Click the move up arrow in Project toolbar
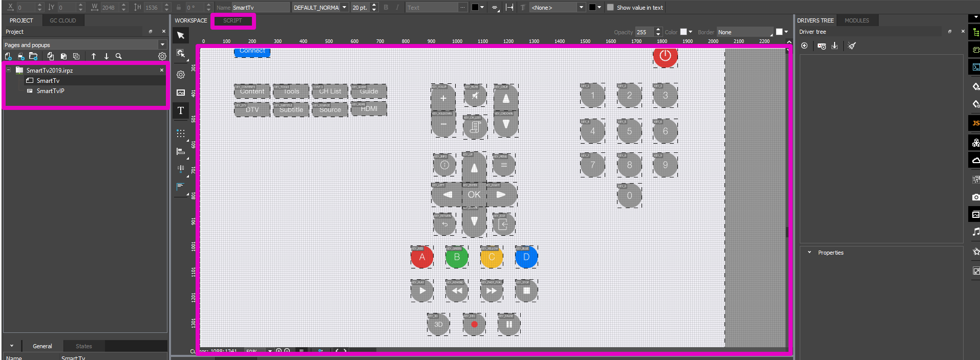This screenshot has height=360, width=980. pyautogui.click(x=94, y=56)
